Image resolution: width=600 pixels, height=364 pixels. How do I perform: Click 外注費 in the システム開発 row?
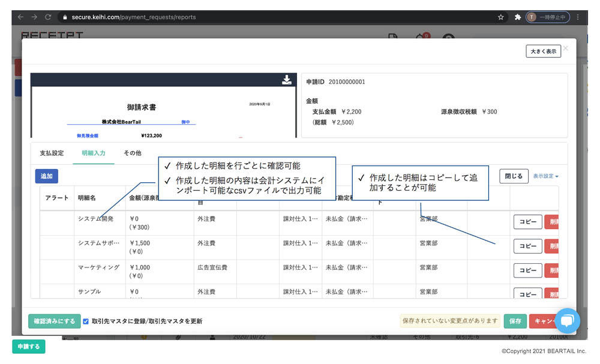[206, 219]
